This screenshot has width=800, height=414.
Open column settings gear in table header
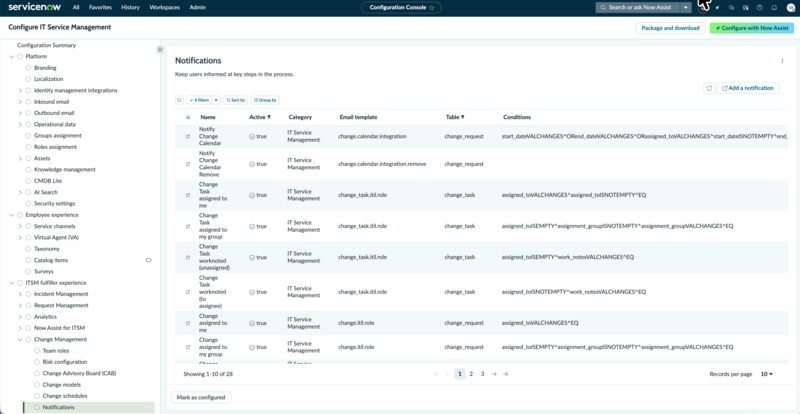pos(188,117)
